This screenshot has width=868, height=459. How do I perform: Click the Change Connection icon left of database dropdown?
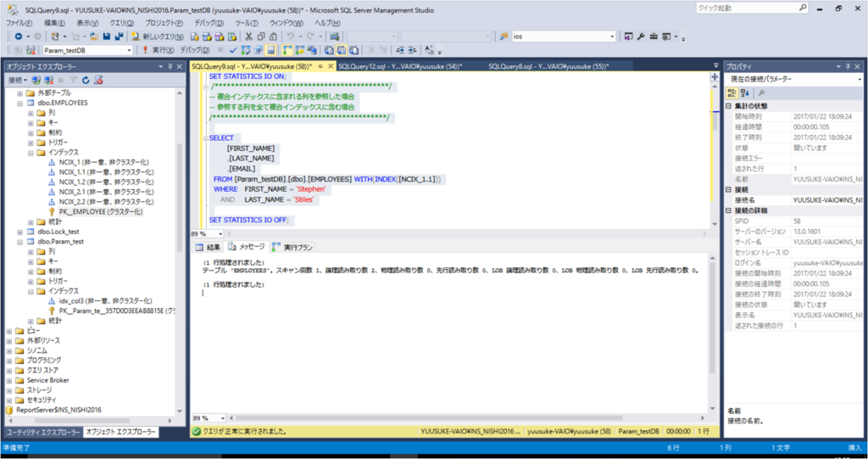click(x=31, y=50)
